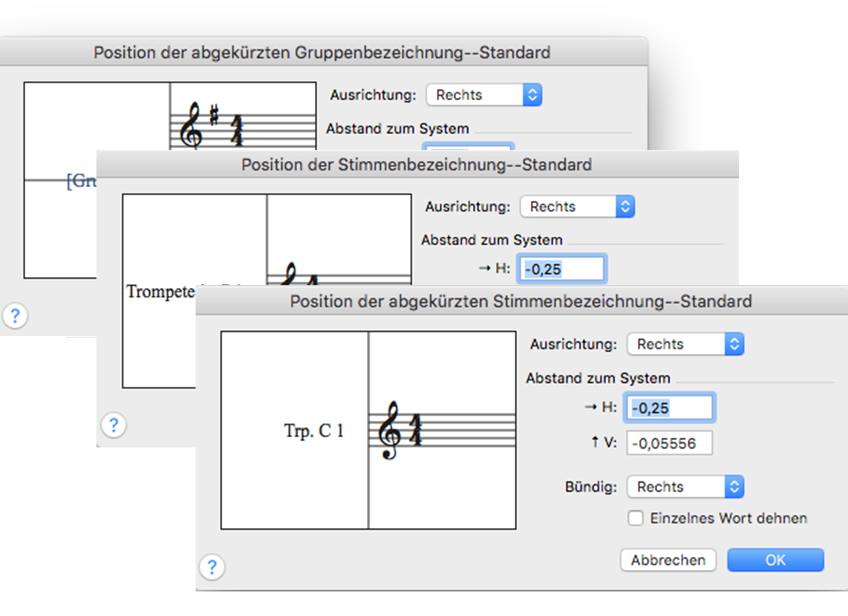Click the help icon in Stimmenbezeichnung dialog
This screenshot has height=616, width=848.
[114, 425]
